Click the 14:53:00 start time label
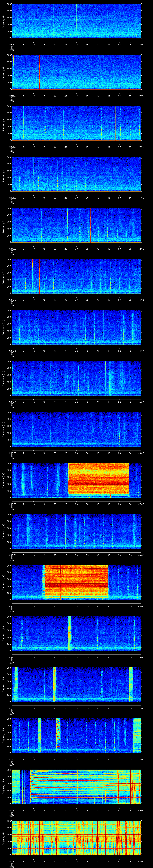Image resolution: width=153 pixels, height=868 pixels. [x=12, y=861]
